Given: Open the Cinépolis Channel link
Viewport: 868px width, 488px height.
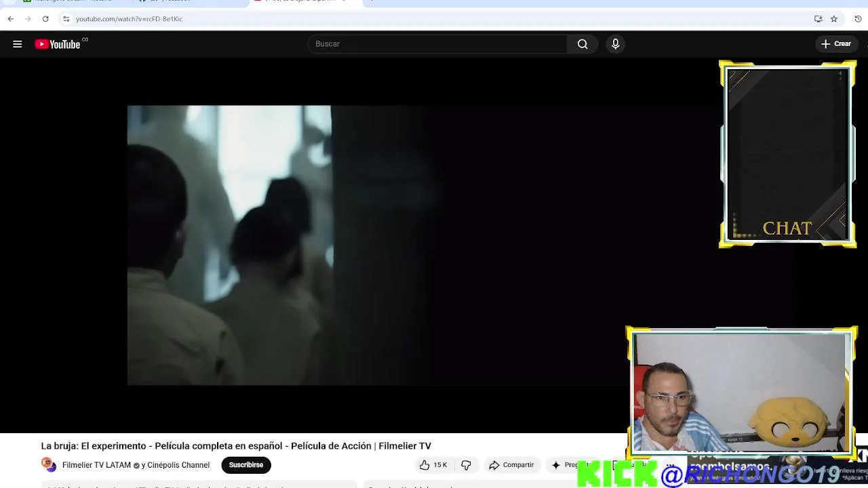Looking at the screenshot, I should tap(178, 465).
